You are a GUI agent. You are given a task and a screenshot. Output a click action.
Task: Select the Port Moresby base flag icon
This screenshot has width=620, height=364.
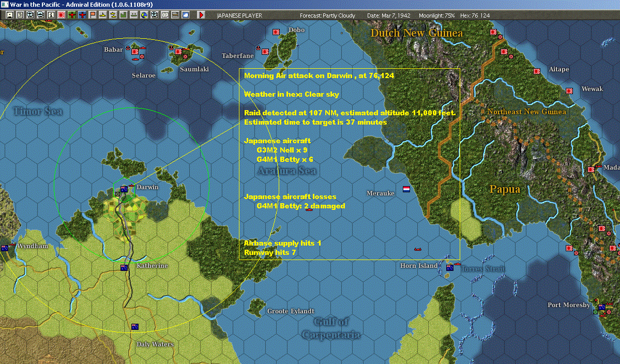pyautogui.click(x=602, y=307)
